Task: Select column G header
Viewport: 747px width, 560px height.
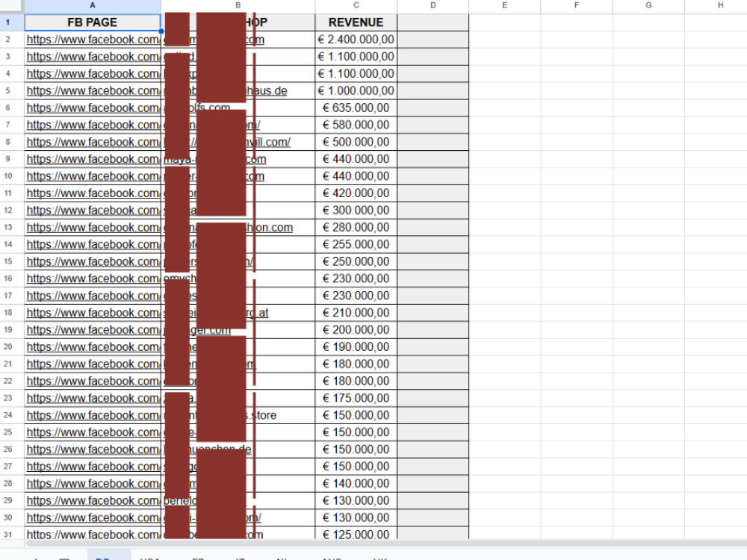Action: click(648, 5)
